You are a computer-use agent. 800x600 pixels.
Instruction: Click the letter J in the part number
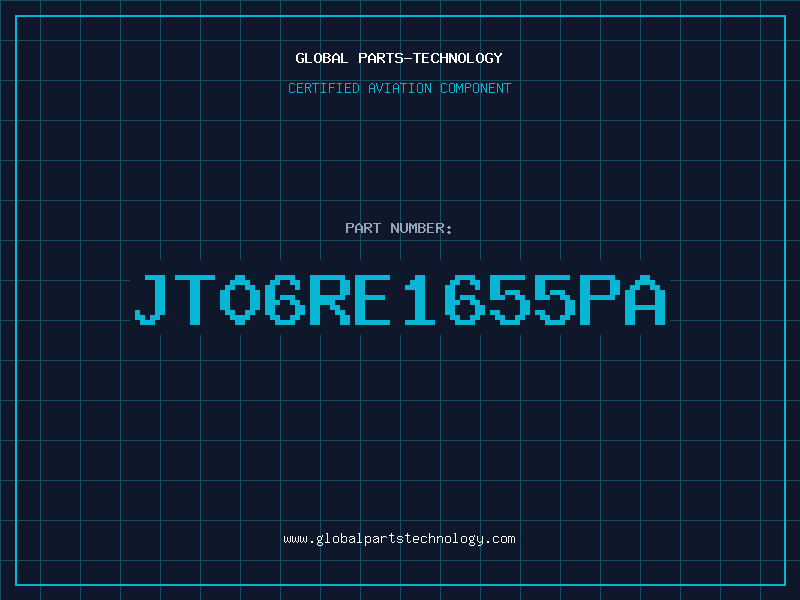tap(151, 299)
